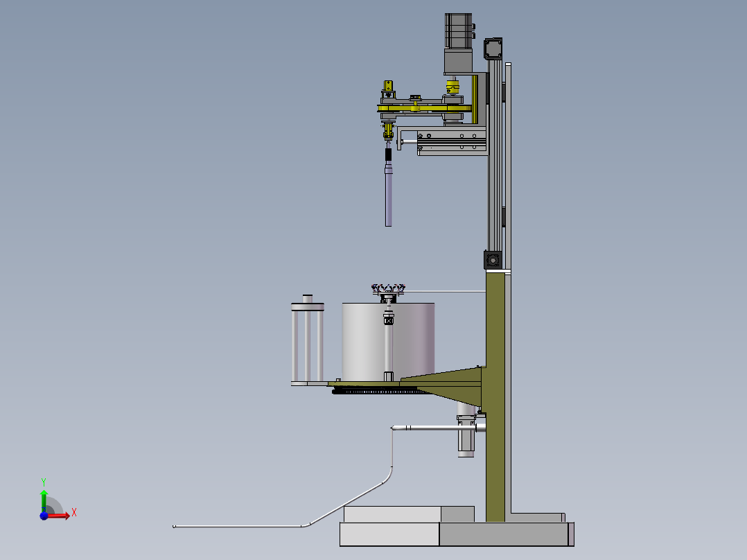Select the small transparent cylinder left of the tank
747x560 pixels.
tap(307, 340)
